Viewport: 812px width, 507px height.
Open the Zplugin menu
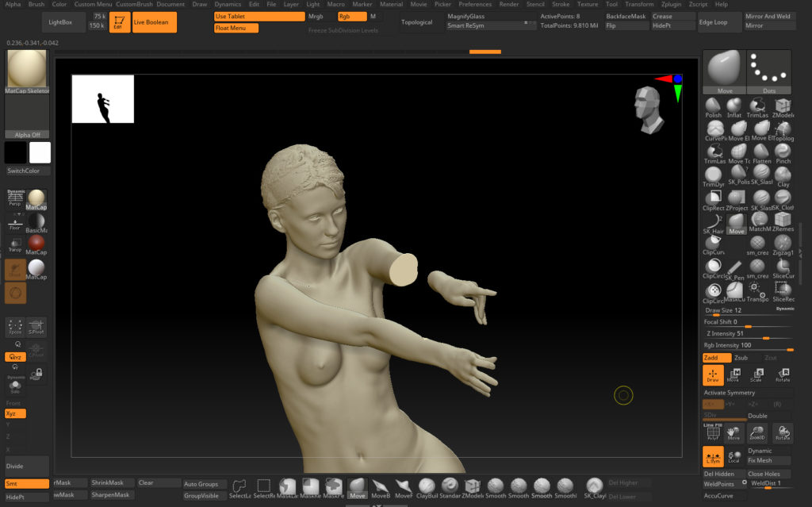tap(672, 4)
